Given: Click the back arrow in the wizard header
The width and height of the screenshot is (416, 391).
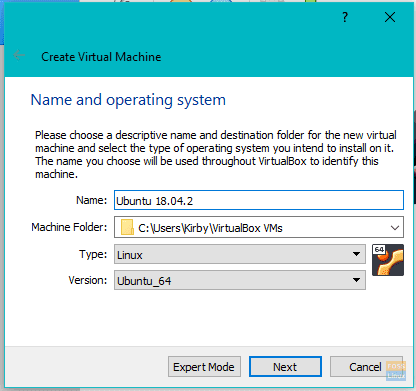Looking at the screenshot, I should click(x=19, y=55).
